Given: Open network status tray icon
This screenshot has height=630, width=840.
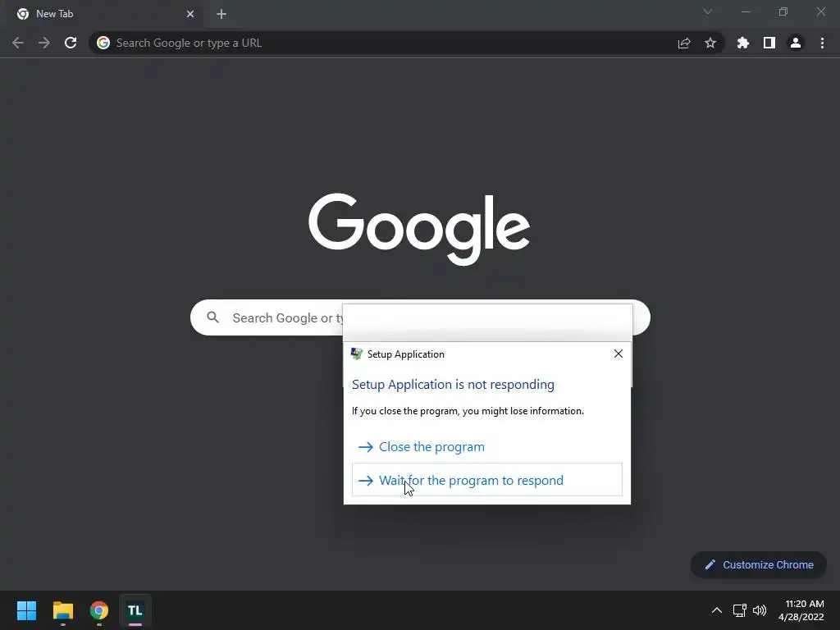Looking at the screenshot, I should coord(740,610).
